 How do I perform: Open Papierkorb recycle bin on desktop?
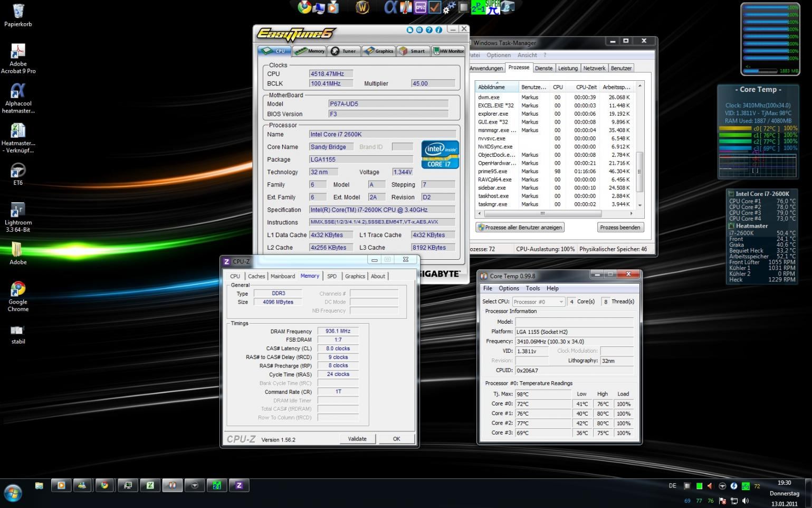point(18,15)
